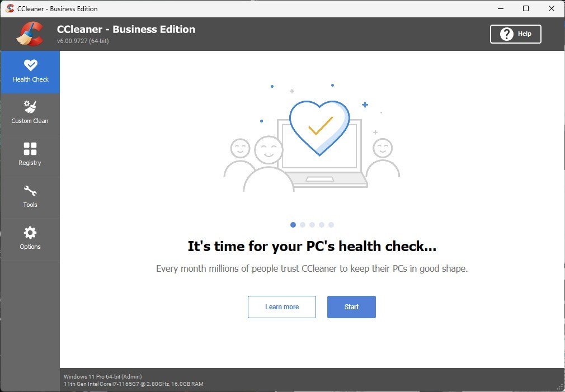This screenshot has height=392, width=565.
Task: Switch to the second carousel dot
Action: 303,225
